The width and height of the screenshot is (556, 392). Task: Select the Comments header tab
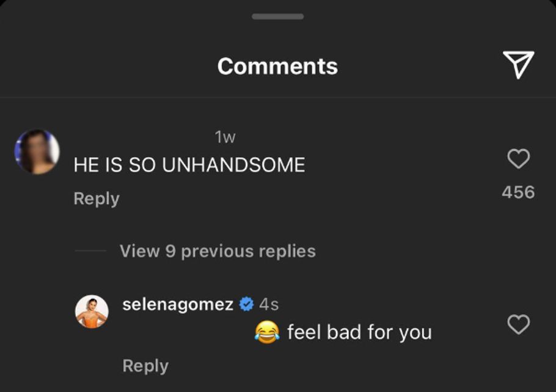pos(278,66)
